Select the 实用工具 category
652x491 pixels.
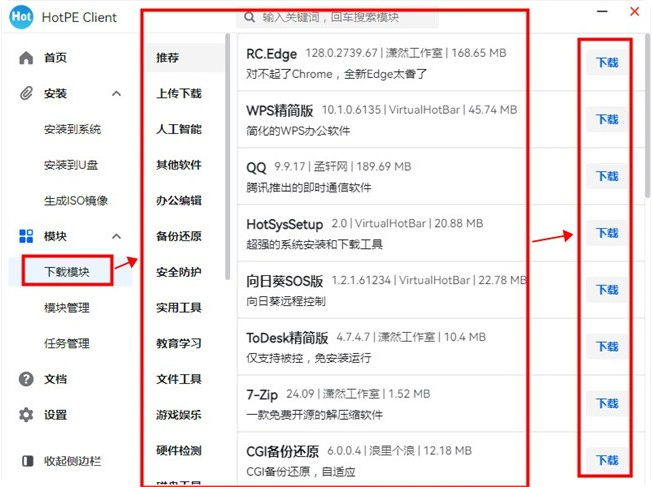coord(179,308)
